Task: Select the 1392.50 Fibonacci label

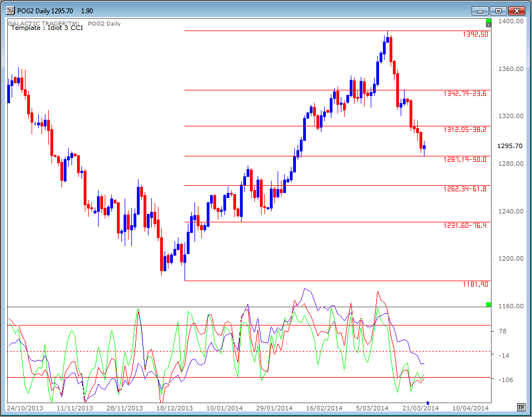Action: point(475,34)
